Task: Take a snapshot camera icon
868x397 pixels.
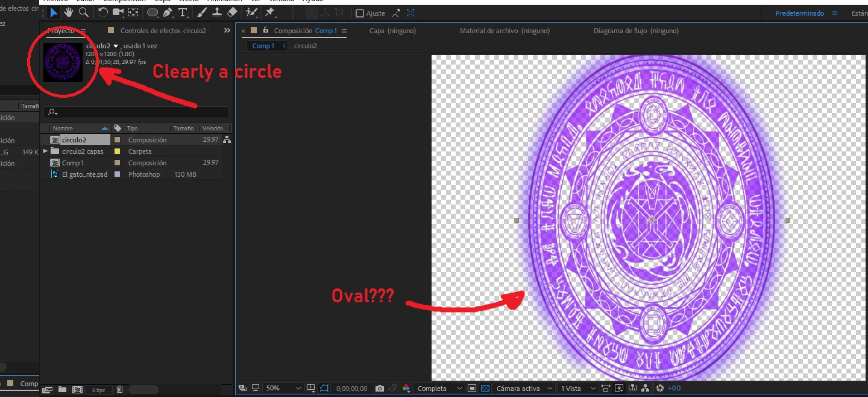Action: pos(379,389)
